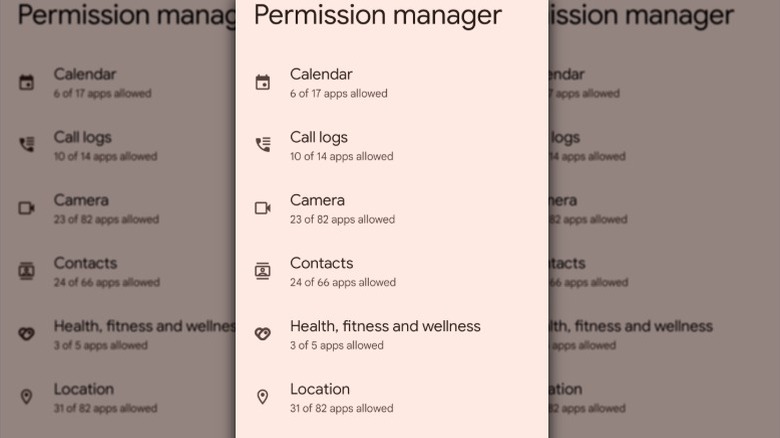780x438 pixels.
Task: Click sharp "31 of 82 apps allowed" text
Action: click(341, 409)
